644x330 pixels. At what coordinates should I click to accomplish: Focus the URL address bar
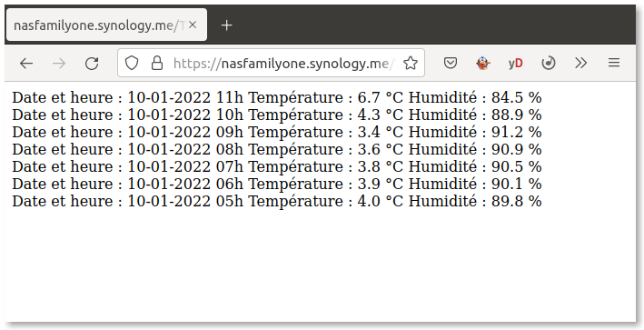click(283, 64)
